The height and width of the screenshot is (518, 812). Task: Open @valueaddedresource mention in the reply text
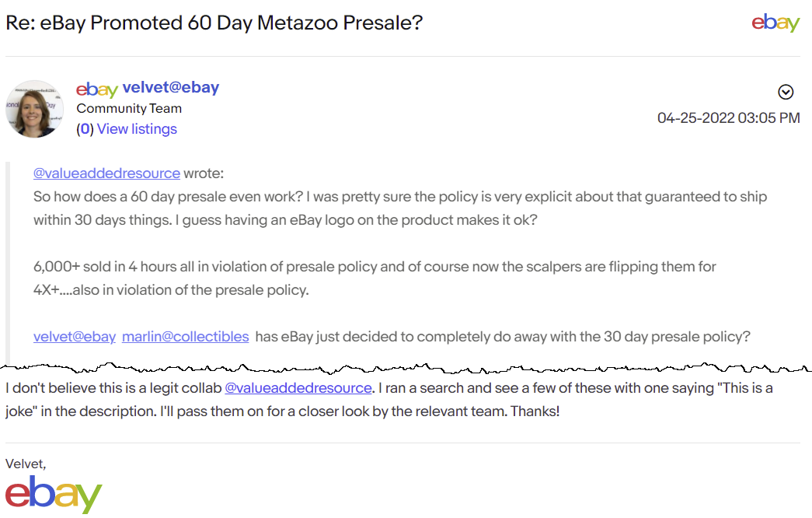click(x=298, y=387)
